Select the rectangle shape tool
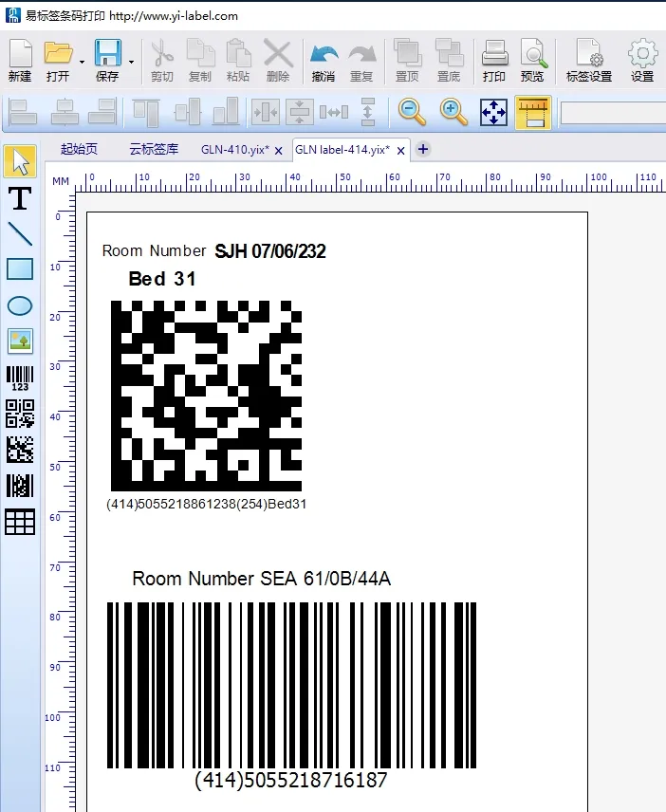The height and width of the screenshot is (812, 666). 20,269
